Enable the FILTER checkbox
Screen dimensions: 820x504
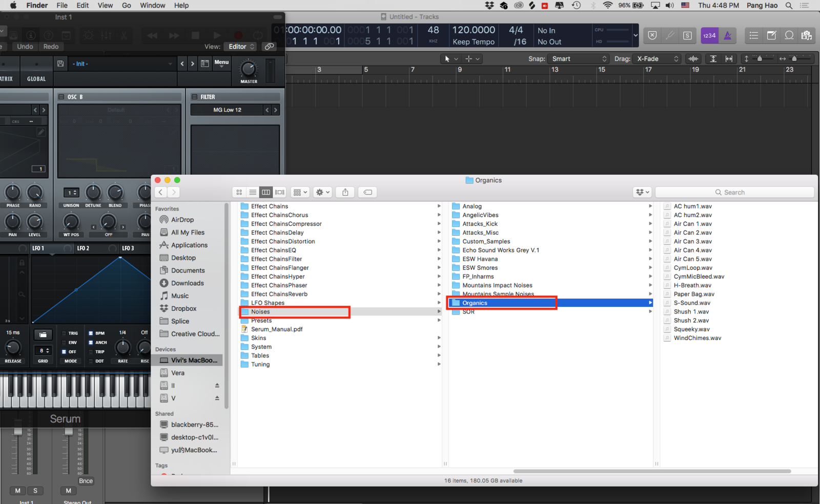[x=195, y=97]
